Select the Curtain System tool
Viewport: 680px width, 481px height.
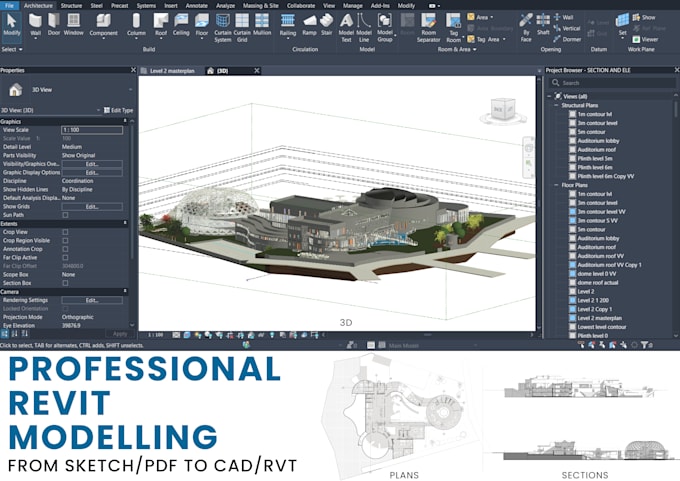tap(222, 28)
